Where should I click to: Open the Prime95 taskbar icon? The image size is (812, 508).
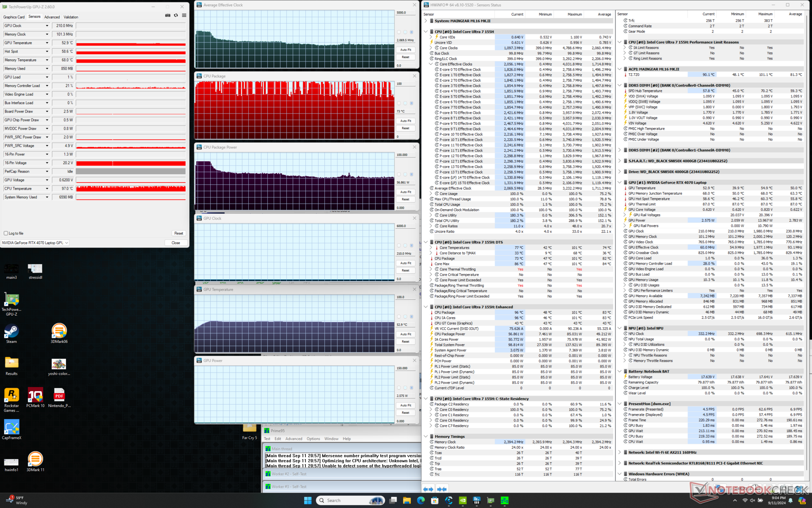(x=505, y=500)
